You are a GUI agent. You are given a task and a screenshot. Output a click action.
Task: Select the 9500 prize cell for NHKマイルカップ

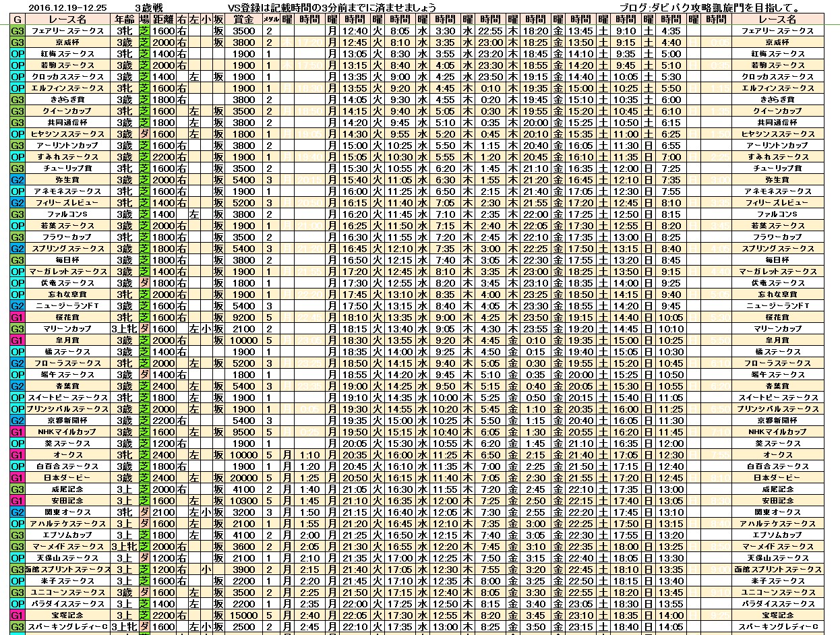[x=243, y=432]
